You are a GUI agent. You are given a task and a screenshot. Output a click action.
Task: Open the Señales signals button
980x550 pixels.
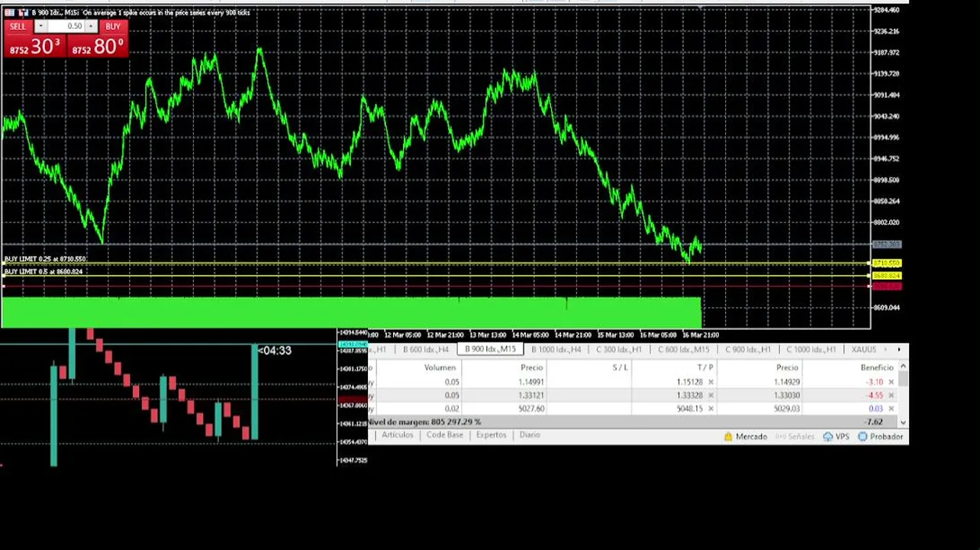tap(795, 437)
